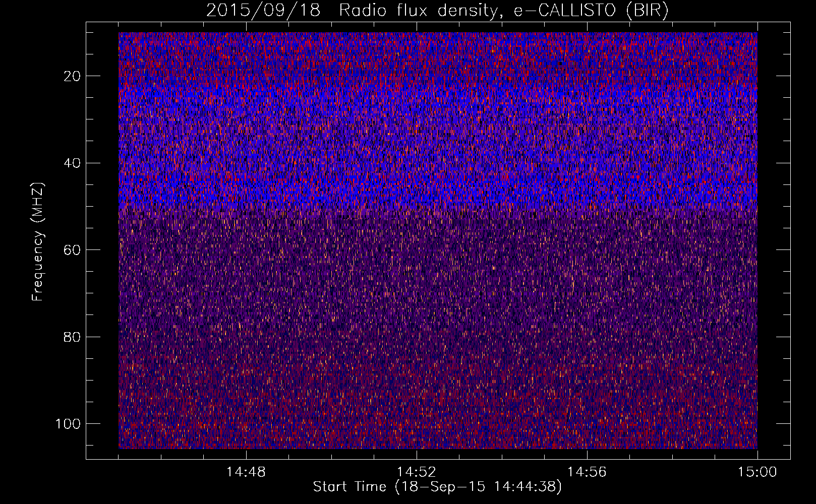Click the 80 MHz frequency label

coord(72,337)
